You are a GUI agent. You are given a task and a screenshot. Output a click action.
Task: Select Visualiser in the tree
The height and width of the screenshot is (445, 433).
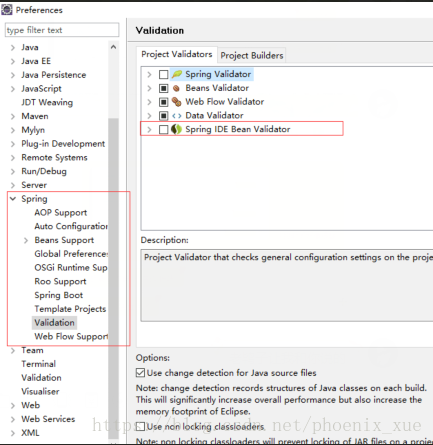(x=40, y=392)
